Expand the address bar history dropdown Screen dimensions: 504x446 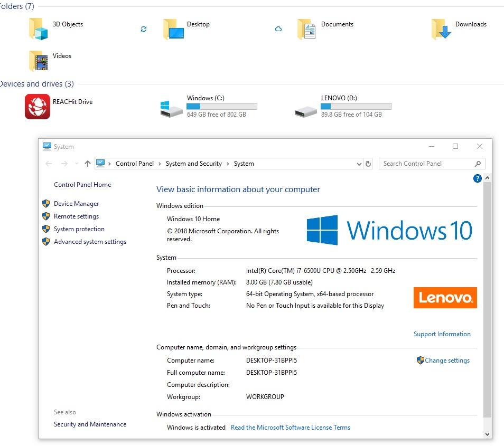click(x=359, y=164)
